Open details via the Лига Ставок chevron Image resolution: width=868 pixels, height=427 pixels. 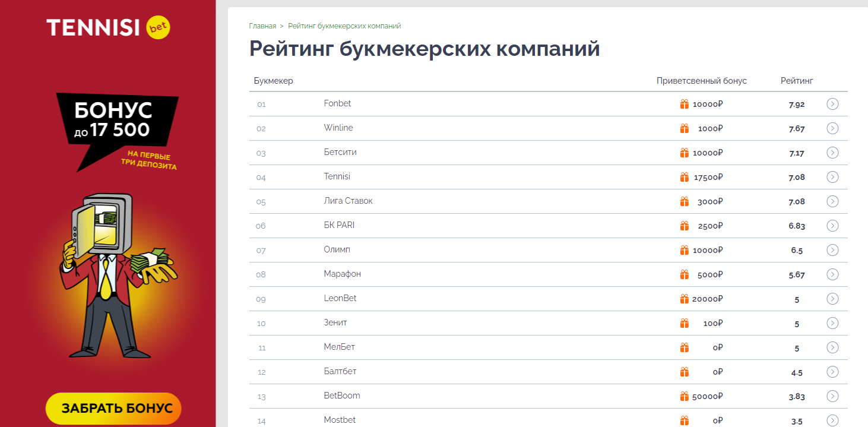pos(832,201)
